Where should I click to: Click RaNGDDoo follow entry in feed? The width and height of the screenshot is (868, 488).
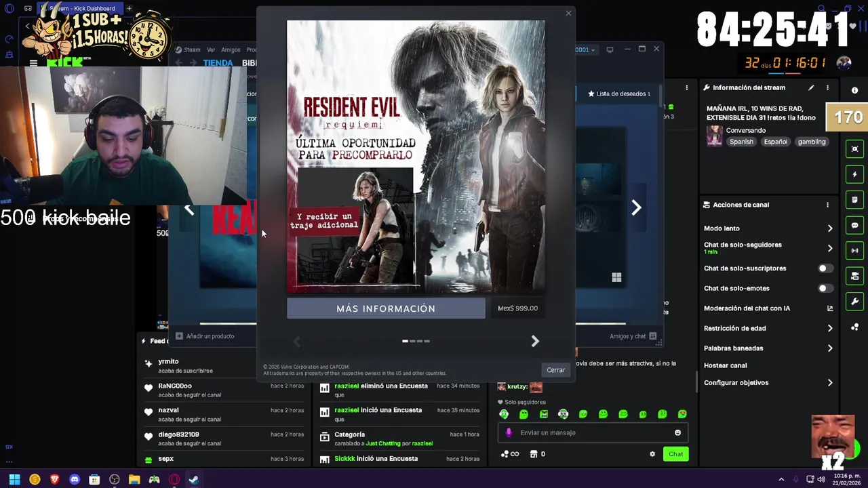tap(224, 390)
